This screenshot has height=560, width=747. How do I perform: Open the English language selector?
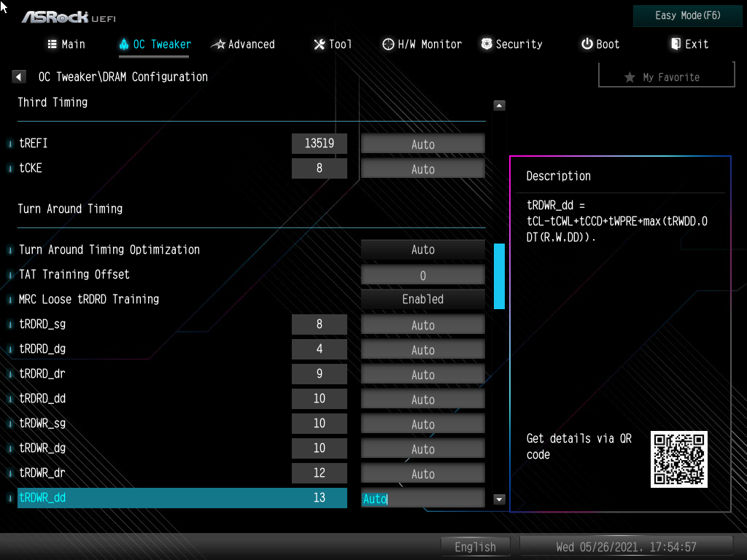476,546
